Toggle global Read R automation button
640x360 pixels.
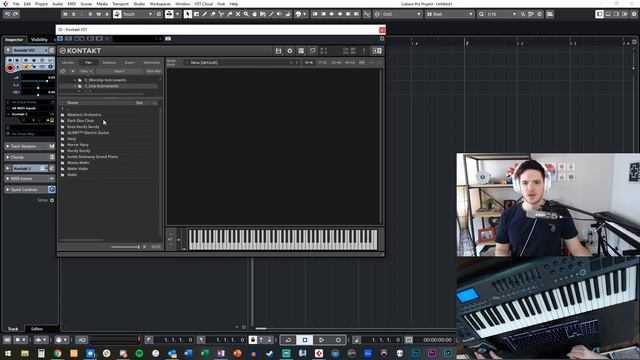coord(90,14)
